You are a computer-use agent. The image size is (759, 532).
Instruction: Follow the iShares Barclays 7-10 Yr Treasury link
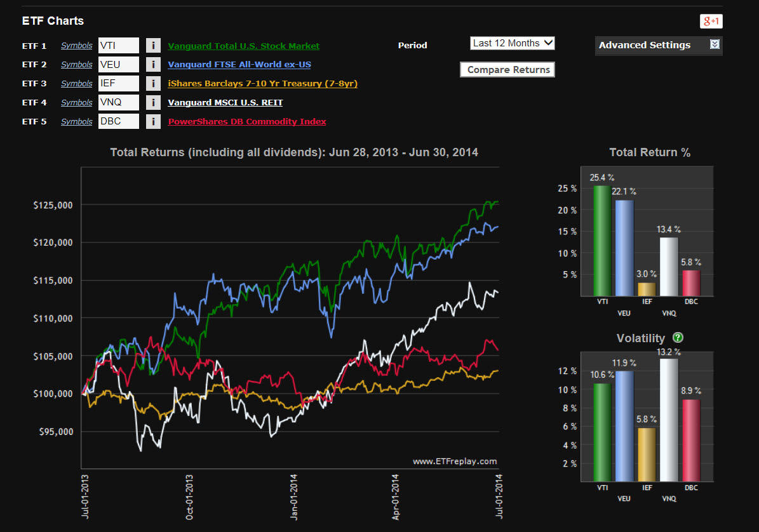[x=262, y=84]
